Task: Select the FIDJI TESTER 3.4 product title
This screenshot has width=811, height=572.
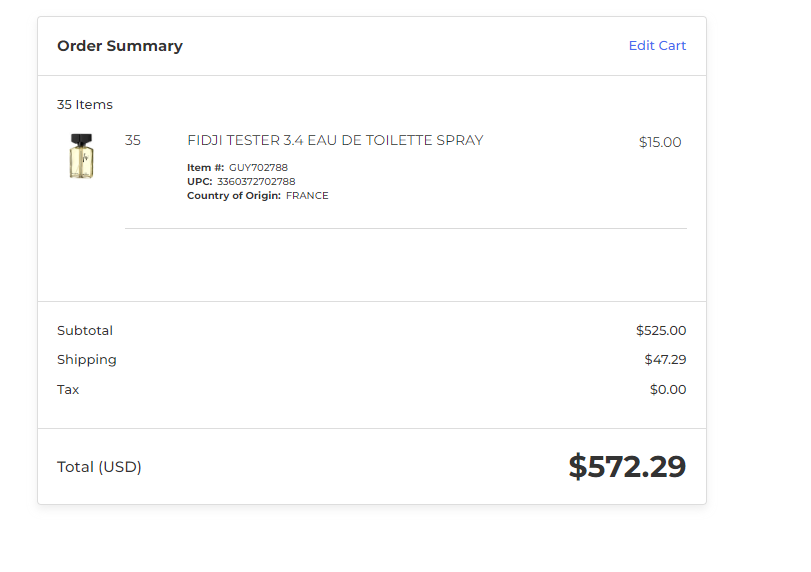Action: click(335, 140)
